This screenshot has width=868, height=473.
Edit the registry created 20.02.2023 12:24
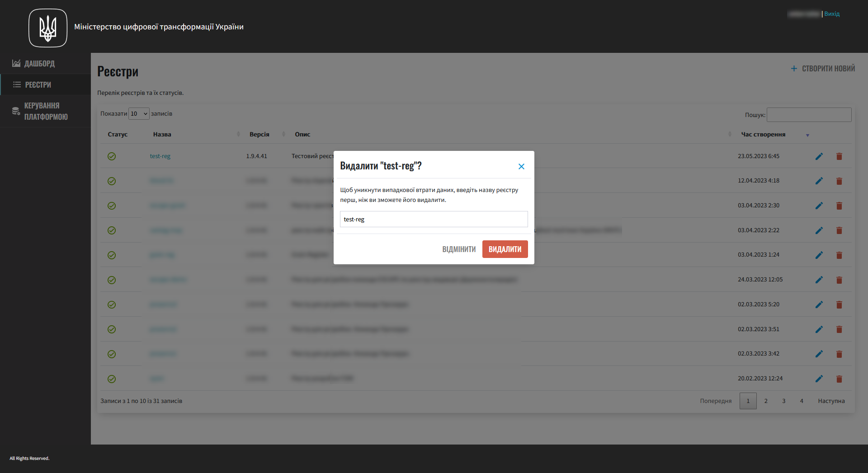pos(819,379)
